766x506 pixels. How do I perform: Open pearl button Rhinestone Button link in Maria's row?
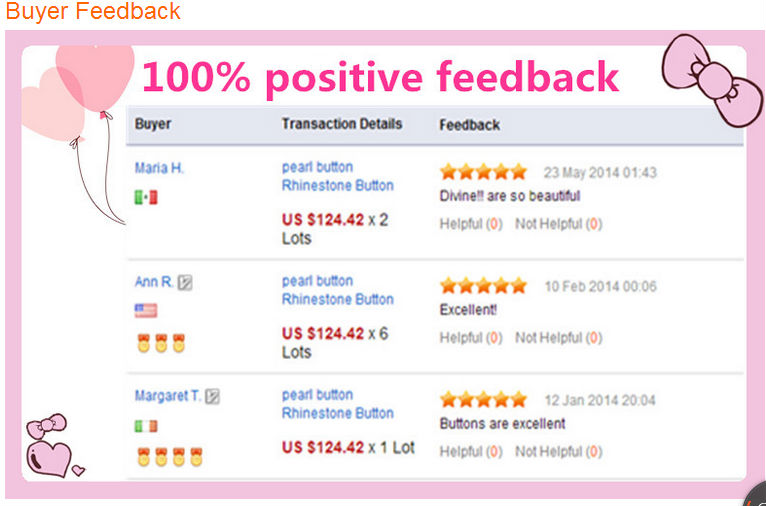tap(338, 176)
